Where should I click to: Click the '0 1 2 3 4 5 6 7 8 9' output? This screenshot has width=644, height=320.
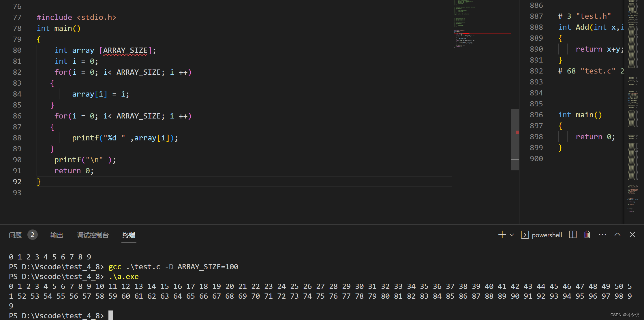pyautogui.click(x=50, y=257)
